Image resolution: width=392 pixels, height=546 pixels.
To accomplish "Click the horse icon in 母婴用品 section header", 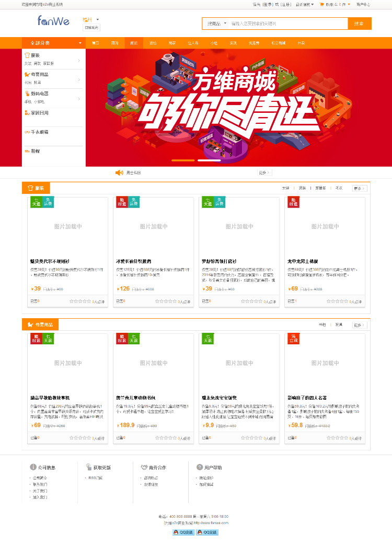I will [30, 324].
